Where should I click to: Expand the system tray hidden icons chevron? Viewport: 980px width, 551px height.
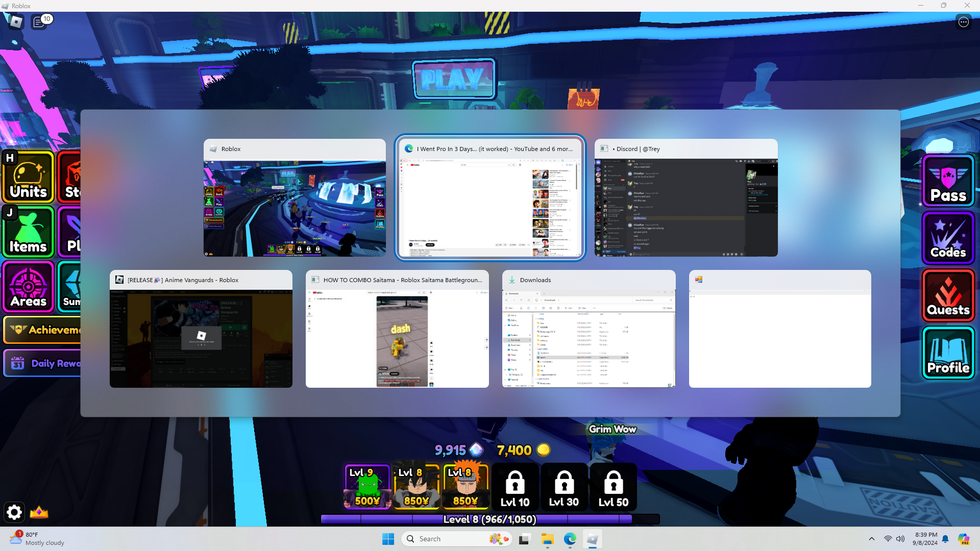(872, 539)
